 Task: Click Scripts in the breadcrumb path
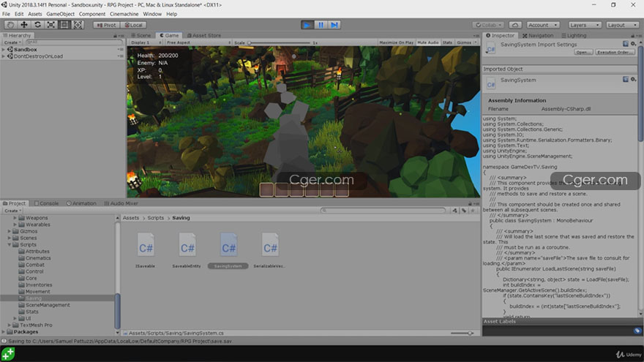(x=156, y=218)
